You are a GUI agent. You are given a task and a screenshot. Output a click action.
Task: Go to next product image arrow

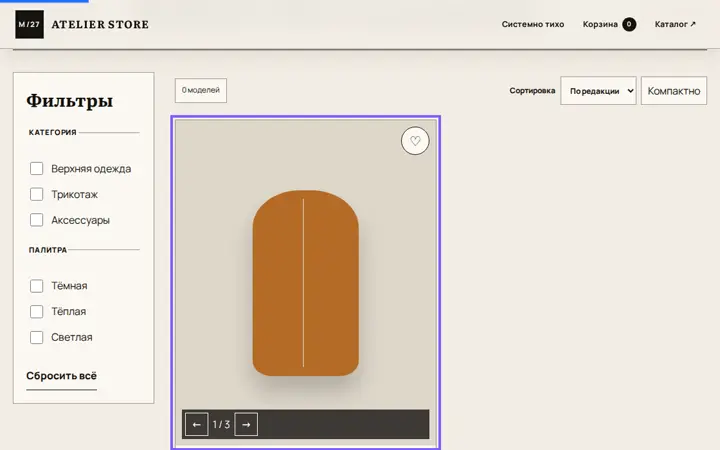(x=246, y=424)
